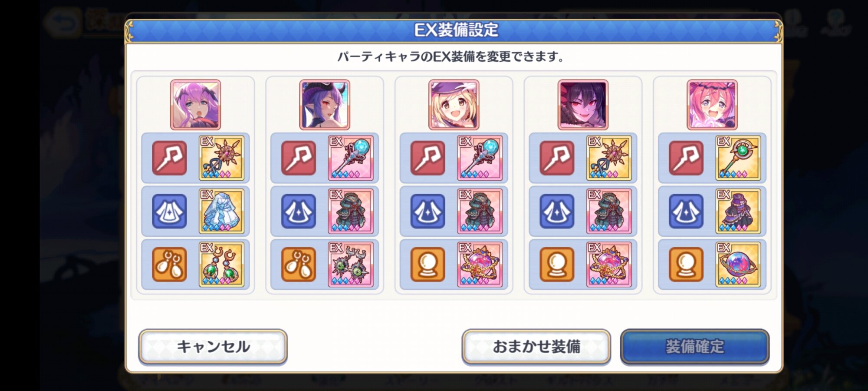Viewport: 868px width, 391px height.
Task: Cancel with the キャンセル button
Action: tap(213, 346)
